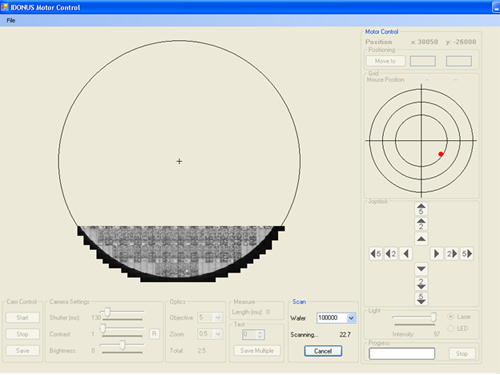Click the joystick up arrow labeled 2

pos(421,224)
